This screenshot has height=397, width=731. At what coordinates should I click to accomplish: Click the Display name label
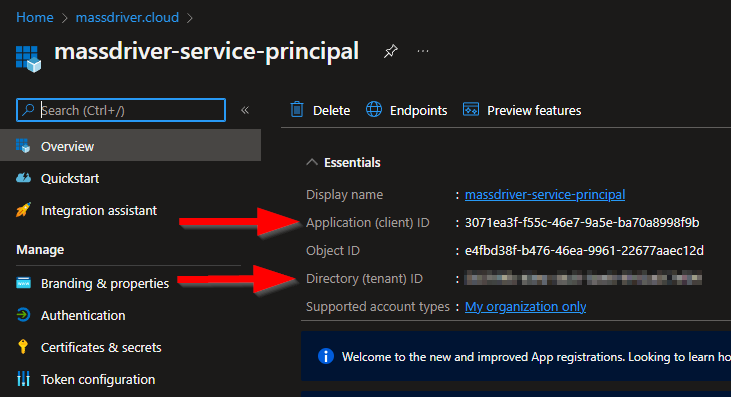pyautogui.click(x=345, y=194)
